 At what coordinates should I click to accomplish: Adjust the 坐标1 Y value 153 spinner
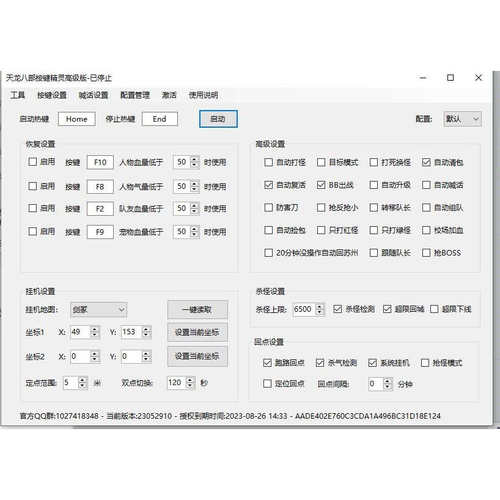[x=136, y=332]
